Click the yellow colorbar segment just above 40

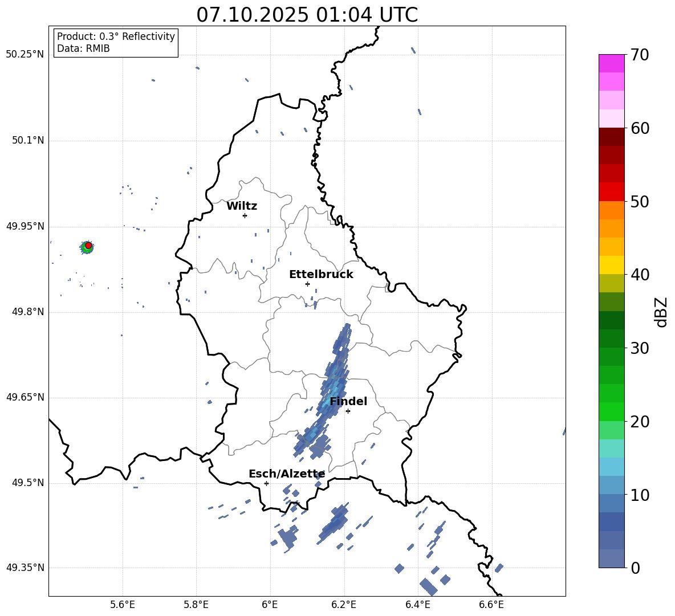click(x=611, y=264)
